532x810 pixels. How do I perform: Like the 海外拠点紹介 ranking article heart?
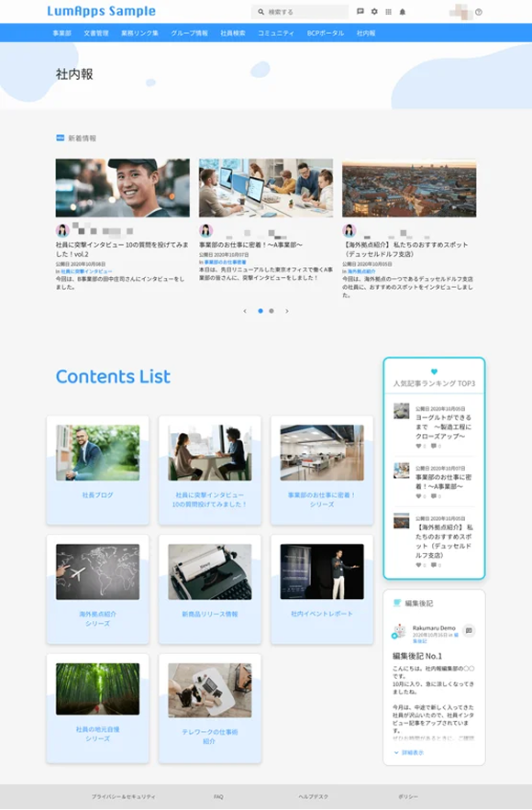click(x=418, y=565)
